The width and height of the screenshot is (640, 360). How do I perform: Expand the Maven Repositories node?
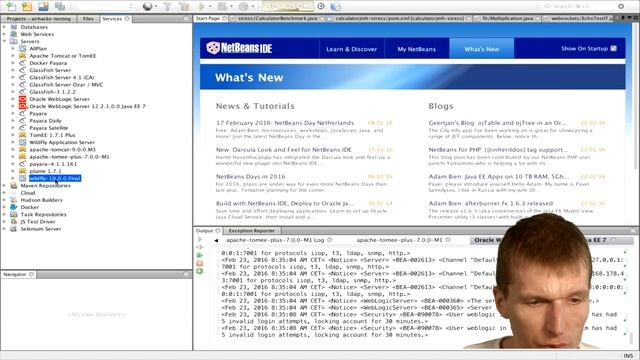coord(4,185)
